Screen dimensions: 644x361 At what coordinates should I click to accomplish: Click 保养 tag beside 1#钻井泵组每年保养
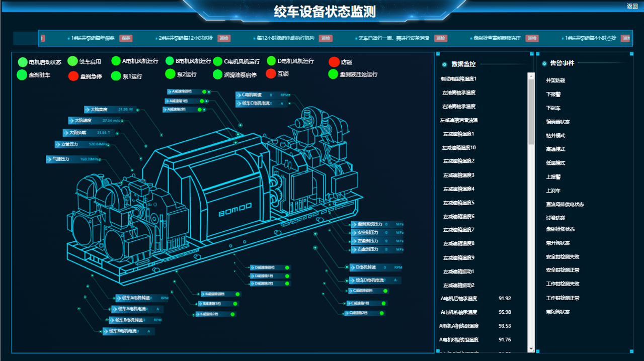(x=126, y=38)
